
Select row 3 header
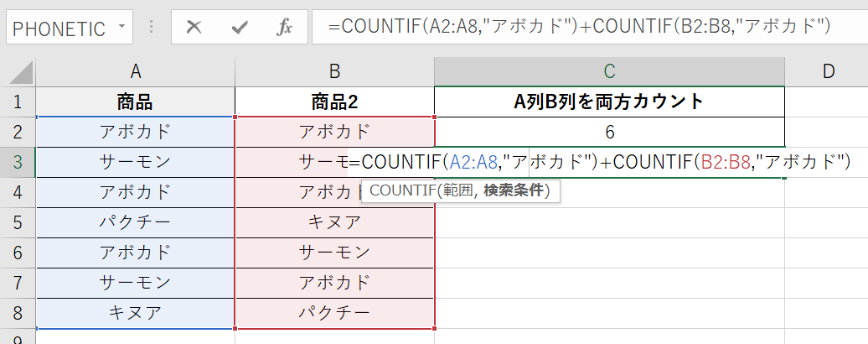click(x=18, y=162)
